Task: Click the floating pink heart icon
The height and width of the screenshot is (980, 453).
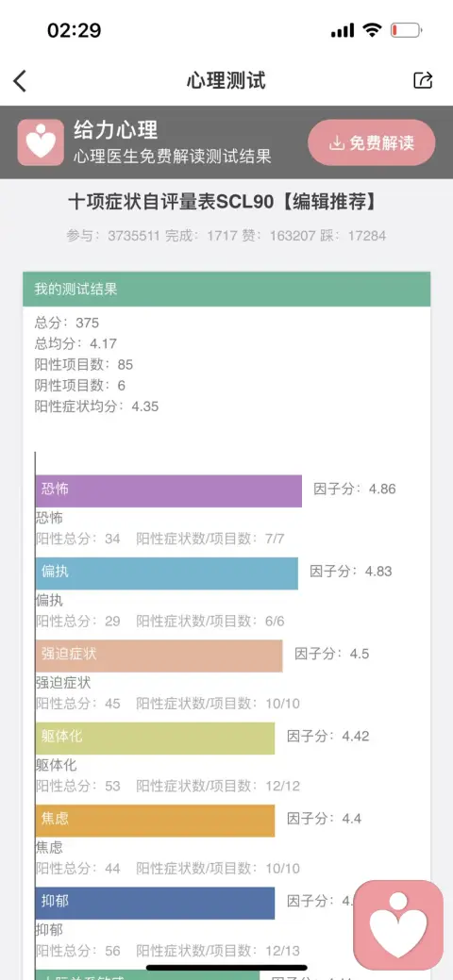Action: click(x=398, y=925)
